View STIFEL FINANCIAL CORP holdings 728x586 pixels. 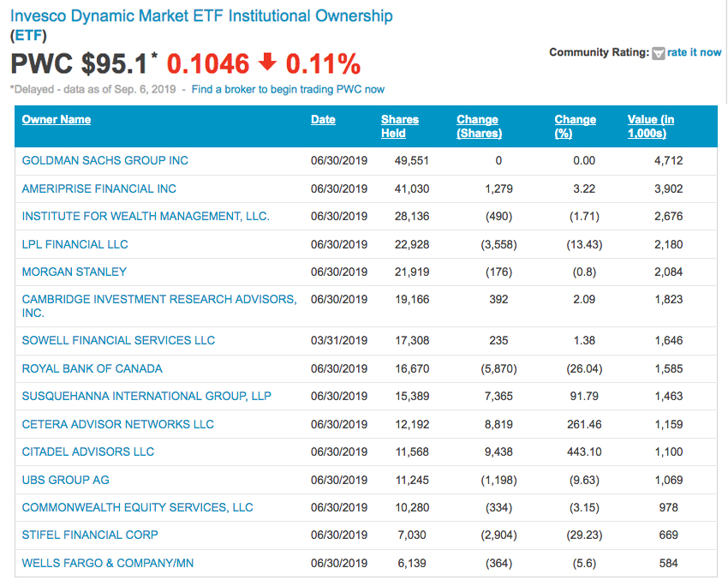pyautogui.click(x=90, y=535)
